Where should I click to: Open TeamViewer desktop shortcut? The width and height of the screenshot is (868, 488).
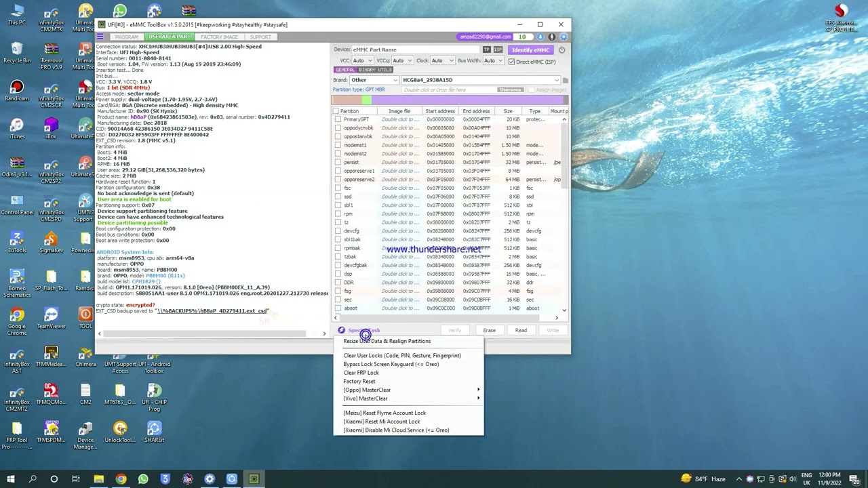(x=51, y=319)
